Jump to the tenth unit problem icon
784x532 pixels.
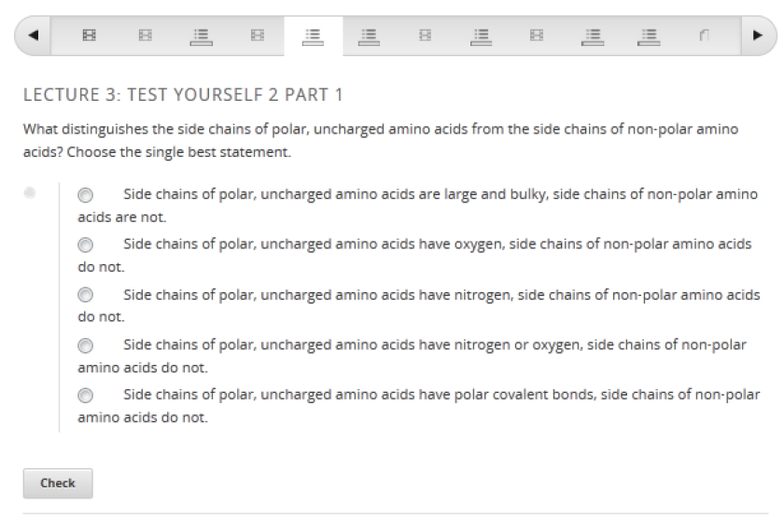[x=592, y=36]
